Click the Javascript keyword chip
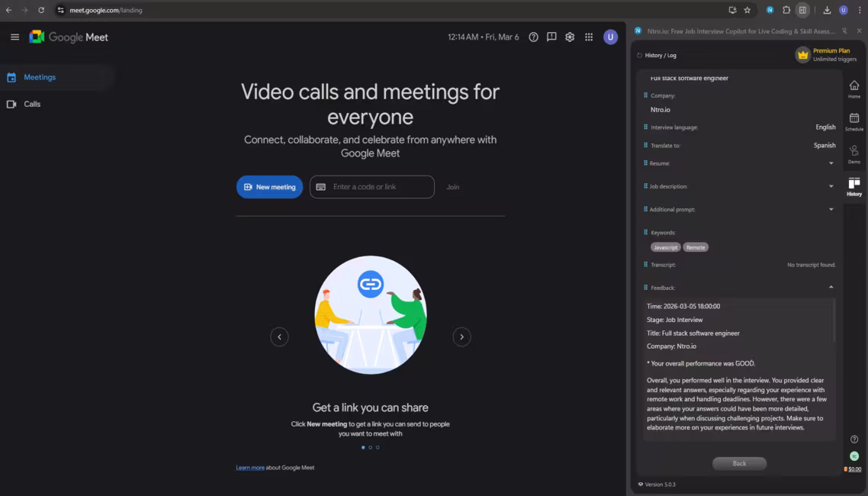 (665, 247)
